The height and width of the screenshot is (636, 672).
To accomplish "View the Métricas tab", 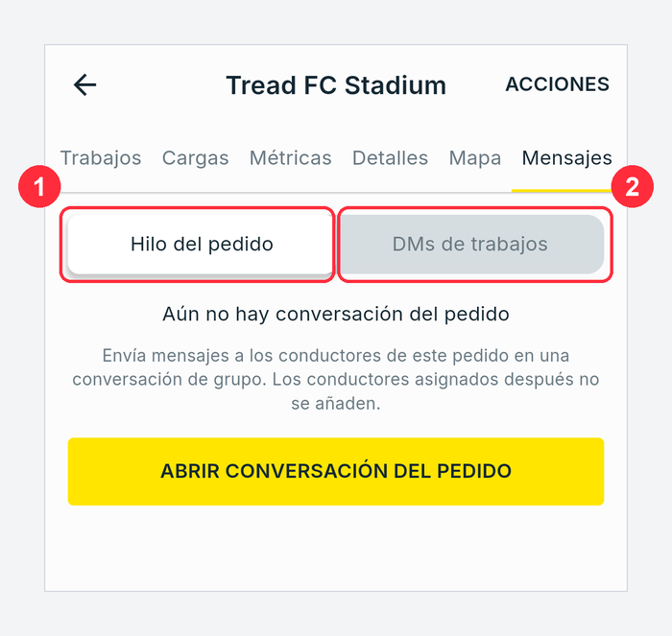I will point(291,158).
